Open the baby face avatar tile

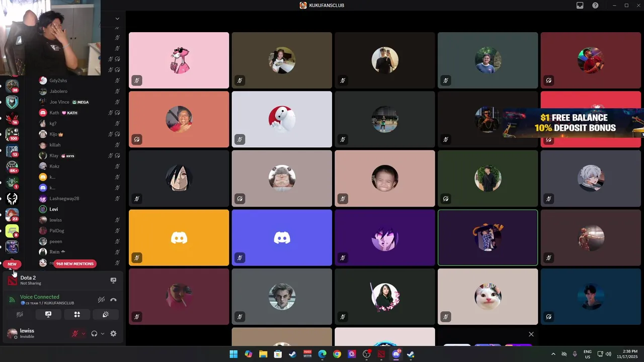pos(384,178)
